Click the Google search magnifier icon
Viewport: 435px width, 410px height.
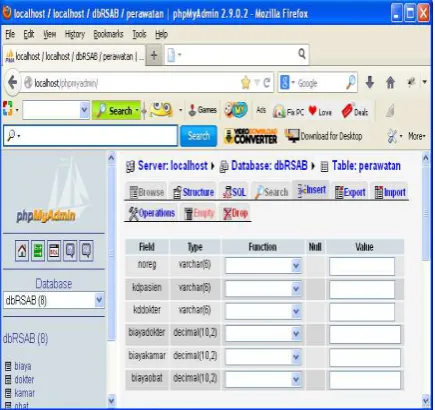pos(351,82)
